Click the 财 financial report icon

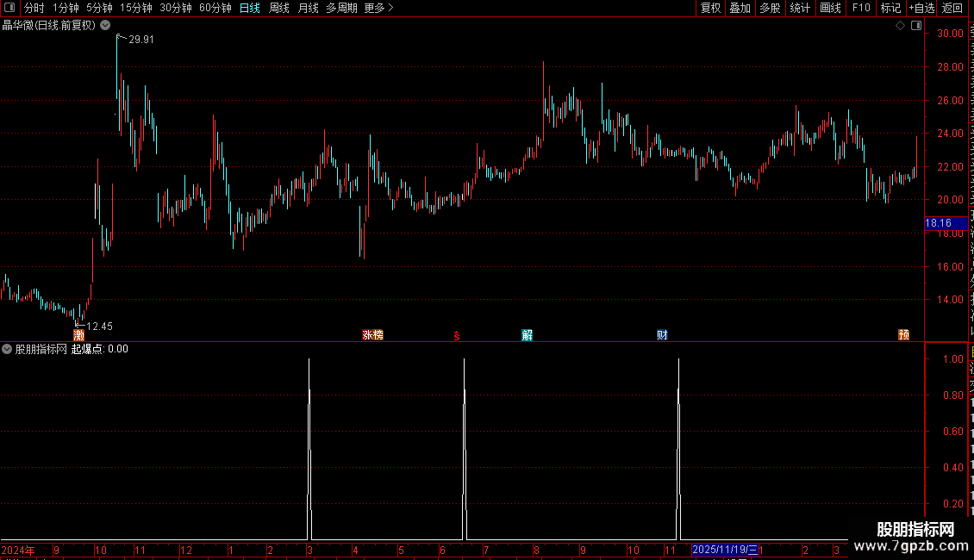662,335
